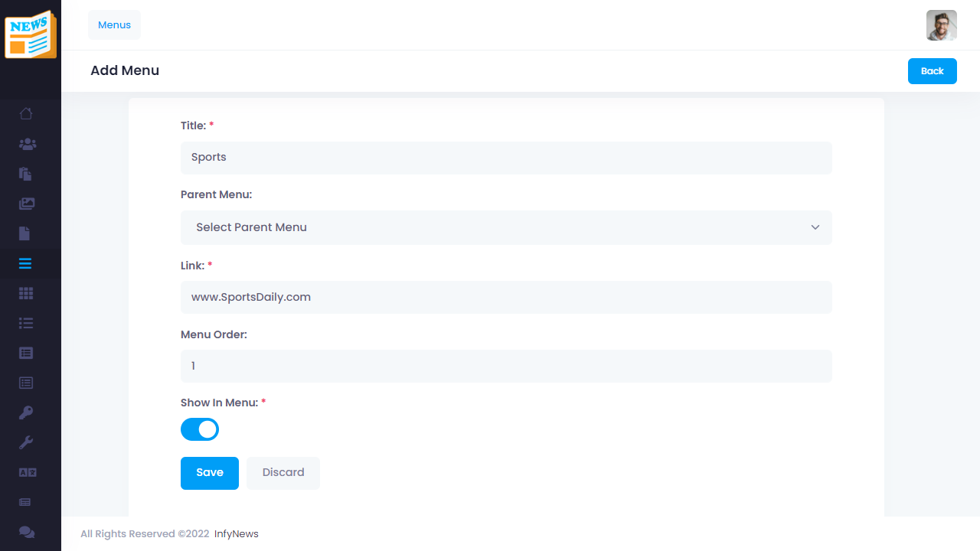The width and height of the screenshot is (980, 551).
Task: Click the Parent Menu label
Action: click(x=216, y=194)
